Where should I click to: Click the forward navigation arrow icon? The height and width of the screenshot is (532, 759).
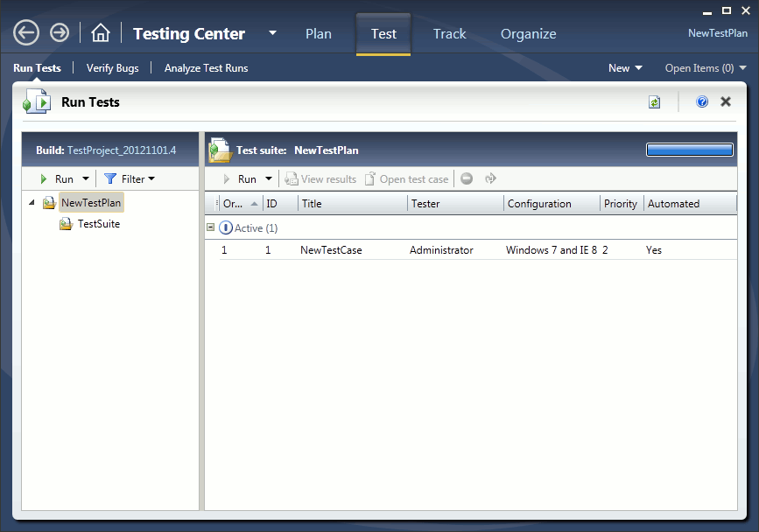(x=60, y=33)
